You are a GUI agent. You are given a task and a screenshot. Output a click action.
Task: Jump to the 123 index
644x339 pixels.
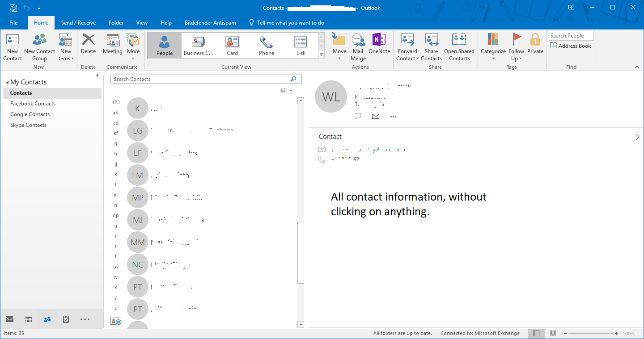pyautogui.click(x=116, y=102)
